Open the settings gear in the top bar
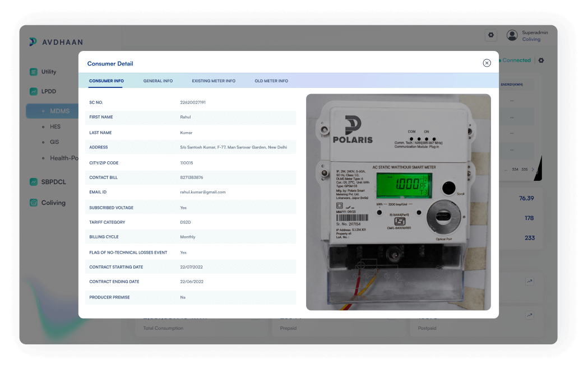 491,35
